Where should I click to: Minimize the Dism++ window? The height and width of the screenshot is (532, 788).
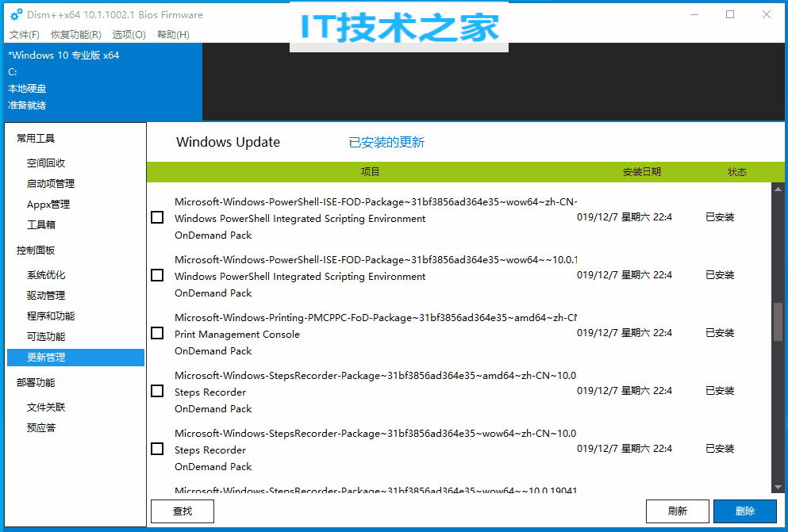694,14
